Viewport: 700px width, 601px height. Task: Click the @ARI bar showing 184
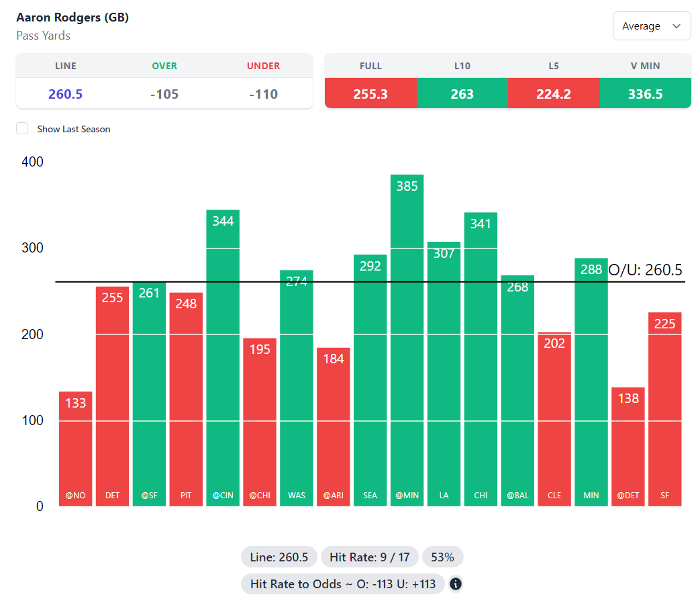[334, 427]
